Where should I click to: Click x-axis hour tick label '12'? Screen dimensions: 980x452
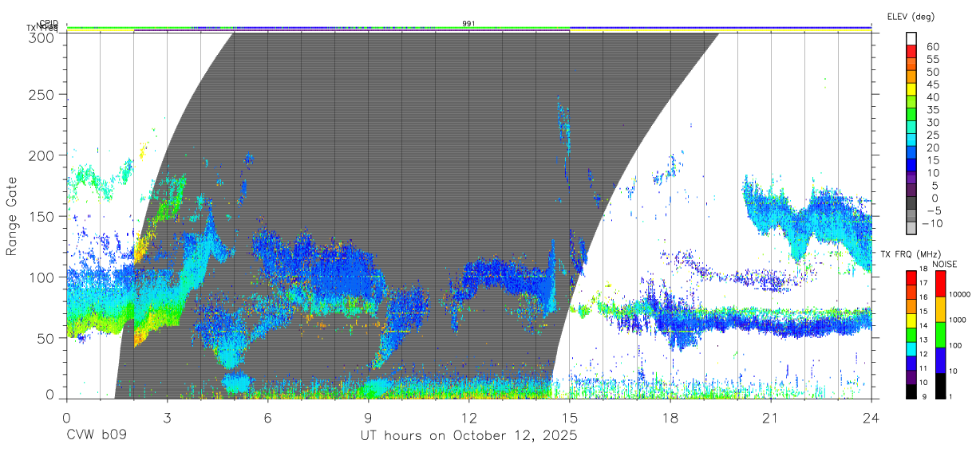(x=469, y=418)
